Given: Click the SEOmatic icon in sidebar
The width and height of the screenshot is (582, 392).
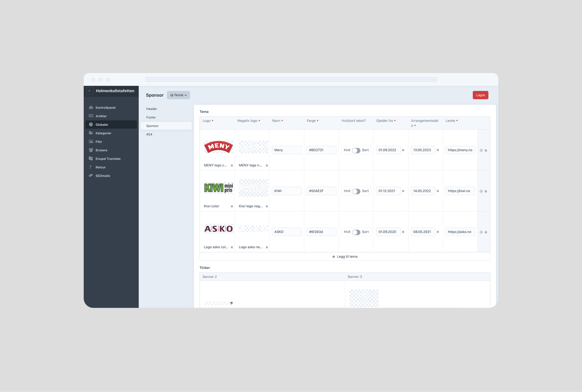Looking at the screenshot, I should [91, 176].
